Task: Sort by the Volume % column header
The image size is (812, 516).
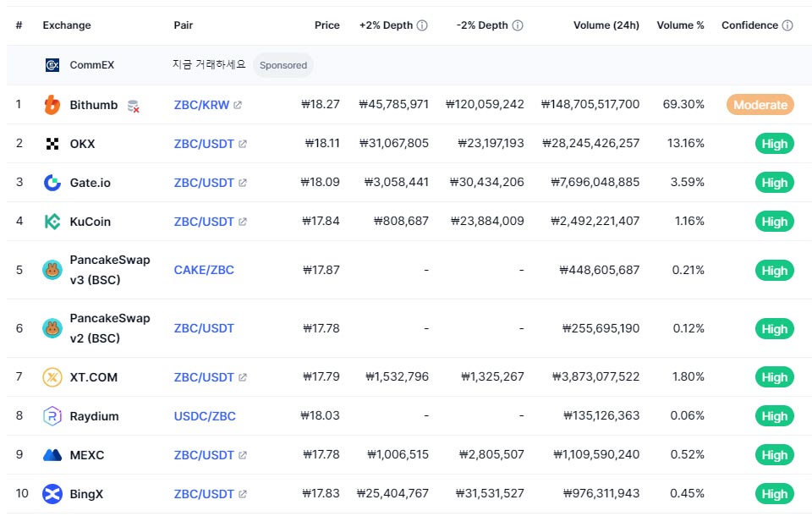Action: (680, 25)
